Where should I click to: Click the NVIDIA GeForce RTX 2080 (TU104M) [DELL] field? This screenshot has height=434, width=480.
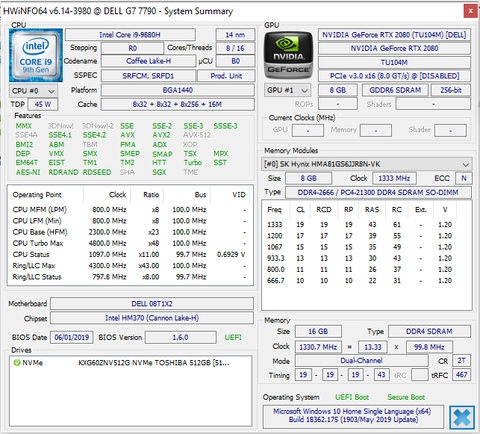pyautogui.click(x=394, y=35)
